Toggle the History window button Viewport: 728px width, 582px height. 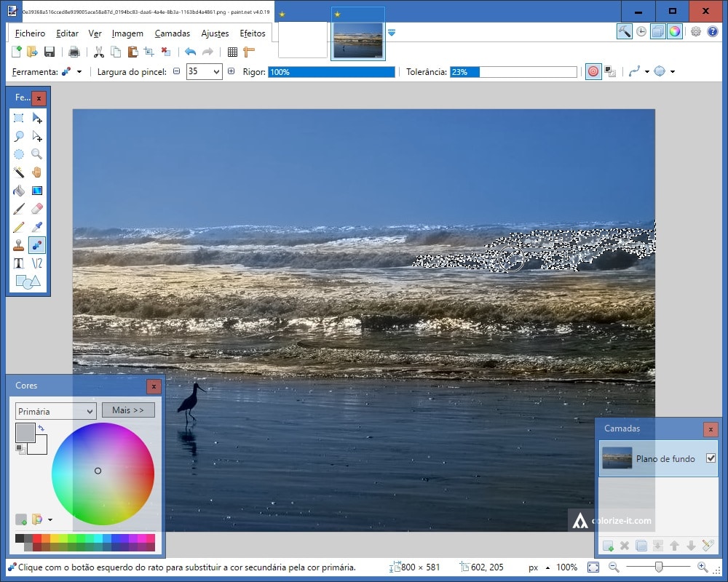[x=641, y=31]
